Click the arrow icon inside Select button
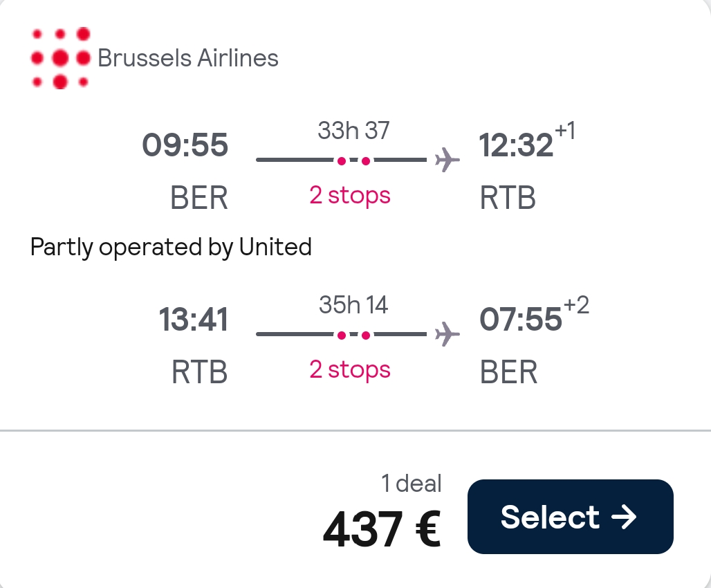 624,517
